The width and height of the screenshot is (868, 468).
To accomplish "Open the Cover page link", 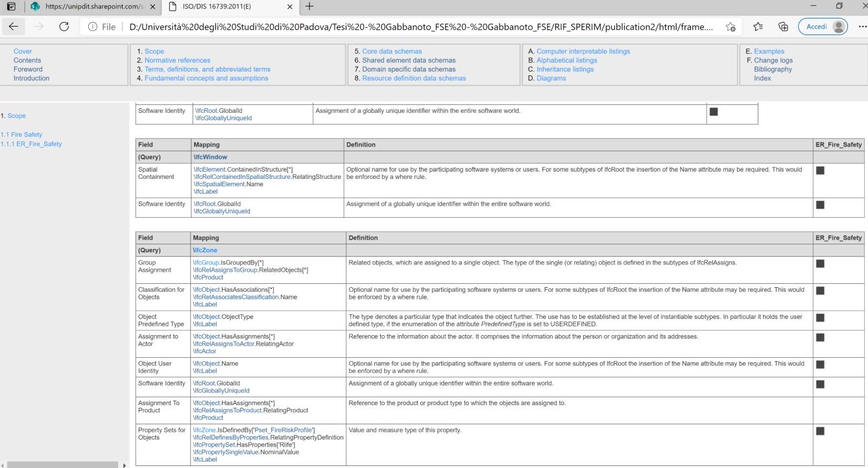I will point(23,51).
